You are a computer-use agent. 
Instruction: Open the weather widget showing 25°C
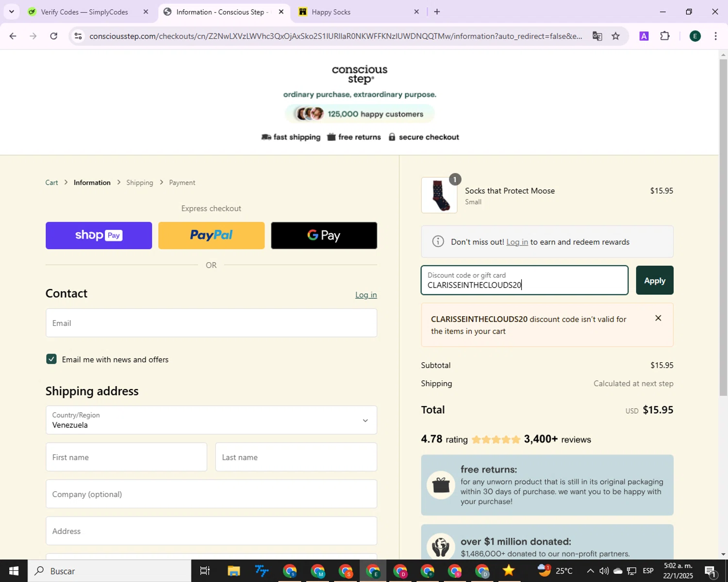555,571
